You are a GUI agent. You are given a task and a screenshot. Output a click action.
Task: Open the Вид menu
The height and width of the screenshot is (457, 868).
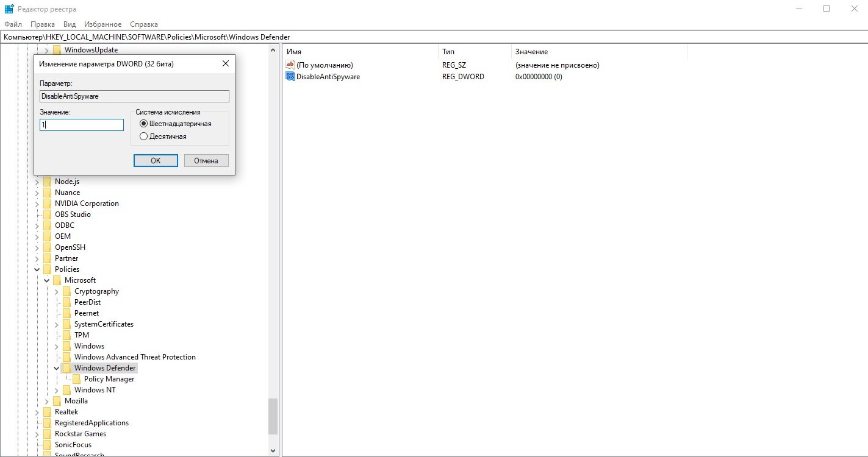pyautogui.click(x=70, y=24)
